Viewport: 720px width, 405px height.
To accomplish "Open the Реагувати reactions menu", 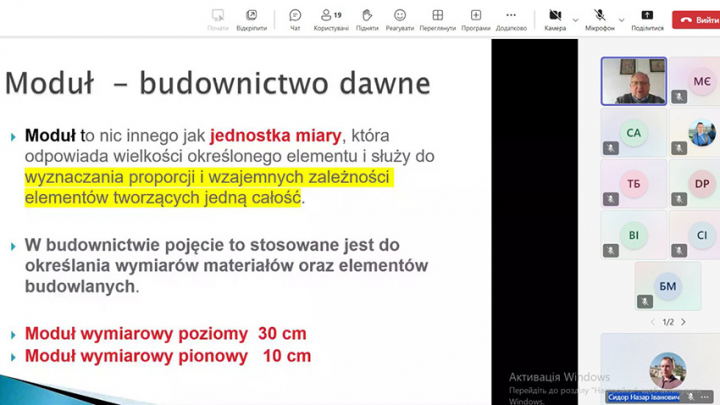I will tap(400, 18).
